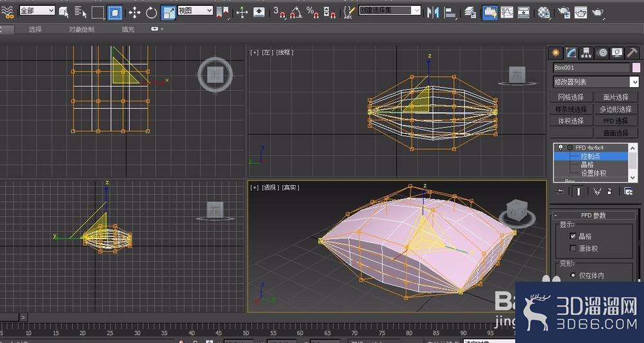Viewport: 644px width, 343px height.
Task: Switch to the Modify command panel tab
Action: pos(571,53)
